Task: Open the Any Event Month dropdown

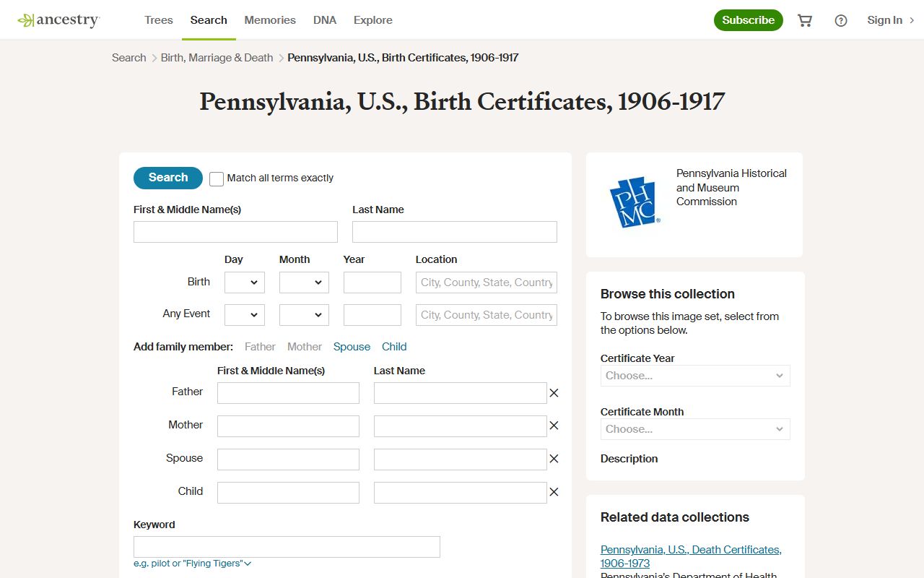Action: [x=304, y=315]
